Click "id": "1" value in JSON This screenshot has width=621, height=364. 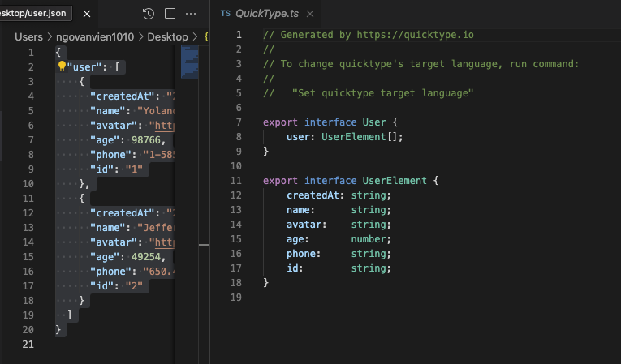134,169
